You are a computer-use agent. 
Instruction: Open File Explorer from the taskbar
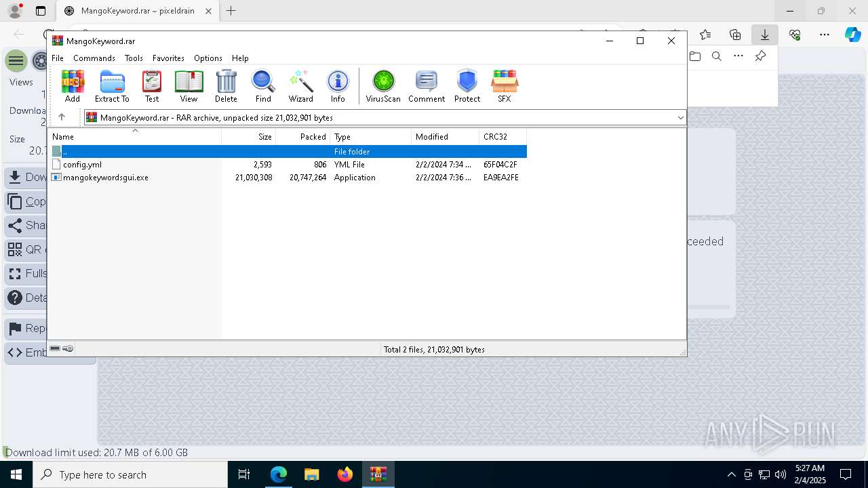(x=311, y=474)
